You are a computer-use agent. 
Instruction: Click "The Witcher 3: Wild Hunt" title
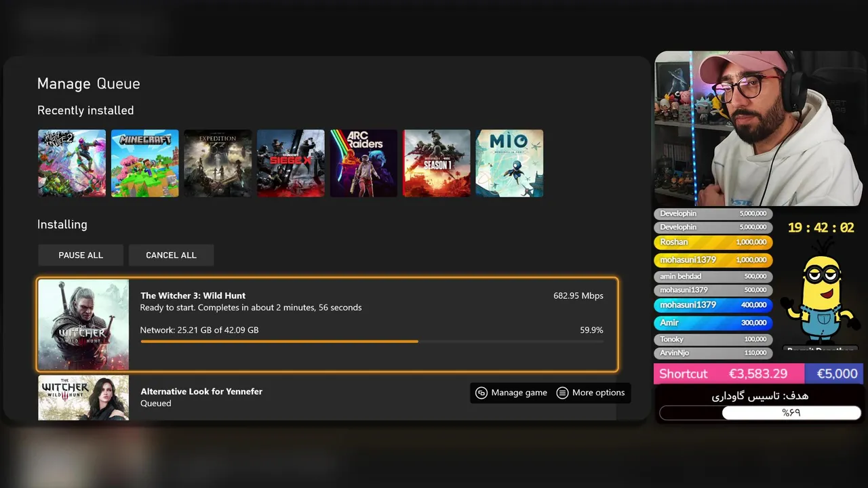[x=193, y=296]
